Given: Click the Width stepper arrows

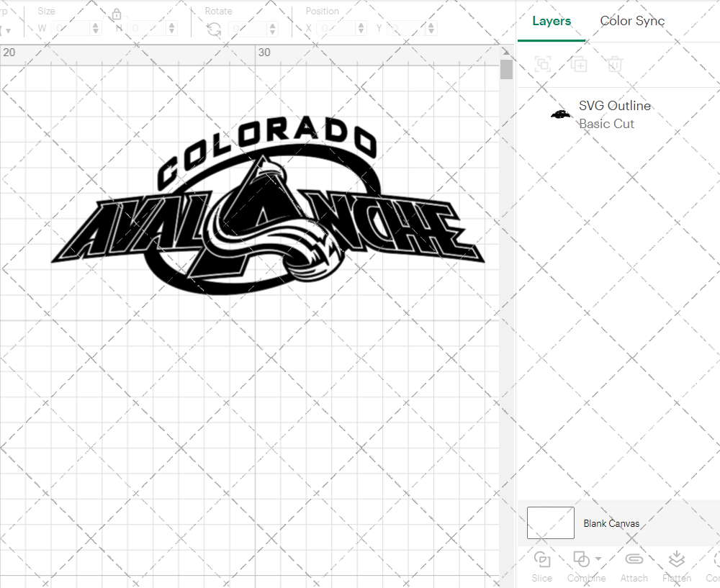Looking at the screenshot, I should [x=96, y=29].
